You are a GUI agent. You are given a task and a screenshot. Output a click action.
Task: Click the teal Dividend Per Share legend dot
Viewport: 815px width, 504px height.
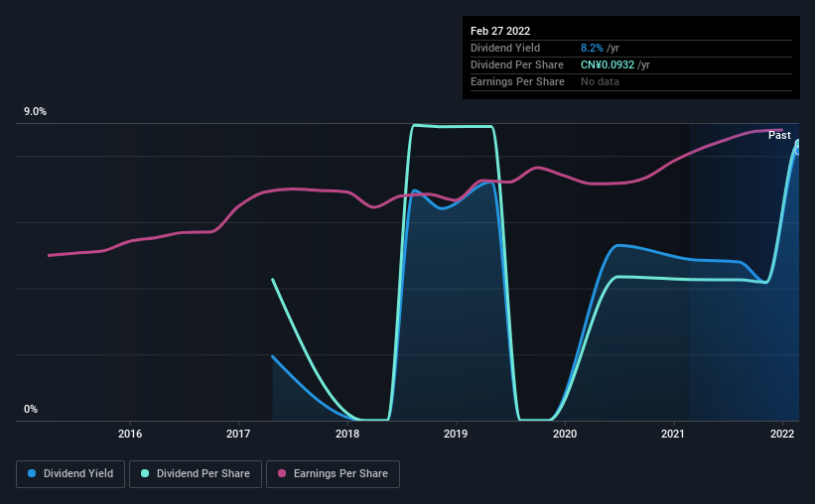tap(145, 473)
